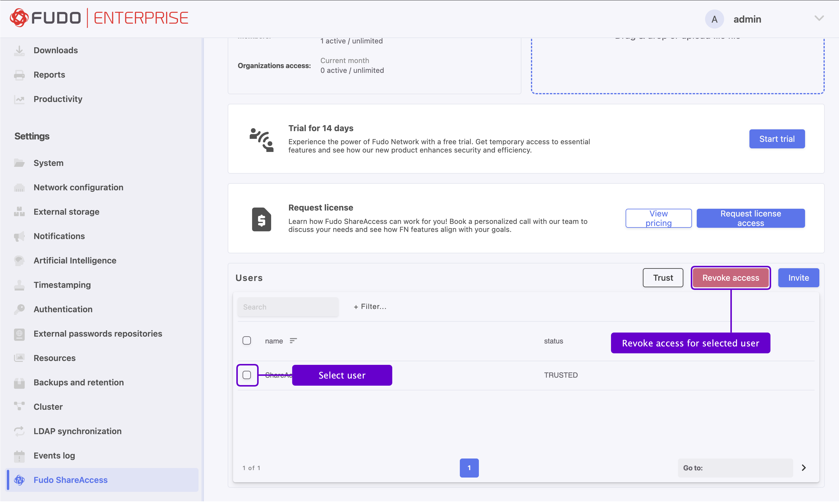This screenshot has width=839, height=504.
Task: Open Downloads in the sidebar
Action: [x=56, y=50]
